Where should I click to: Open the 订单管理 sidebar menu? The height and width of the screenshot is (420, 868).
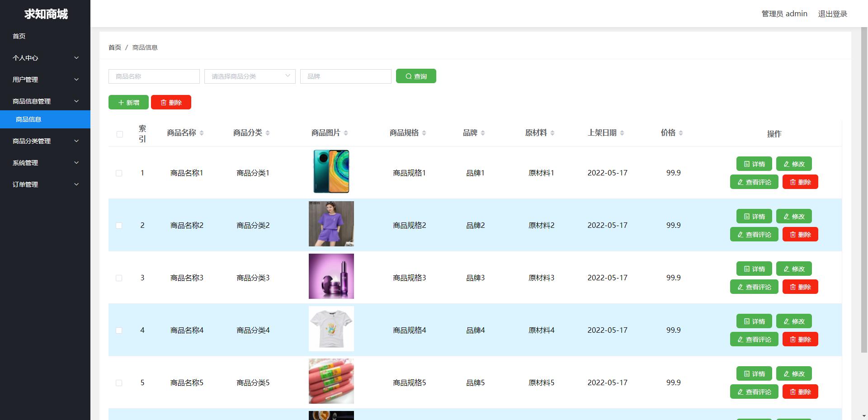pos(45,184)
